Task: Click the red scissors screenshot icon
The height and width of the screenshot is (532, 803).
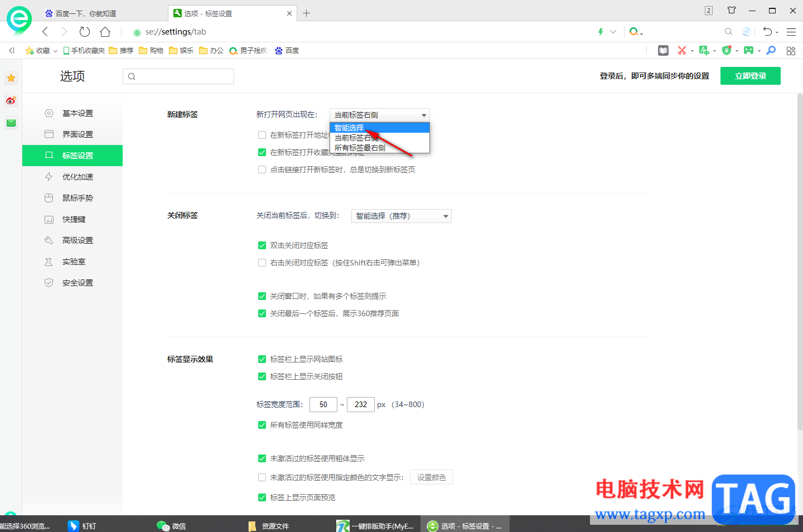Action: [x=682, y=50]
